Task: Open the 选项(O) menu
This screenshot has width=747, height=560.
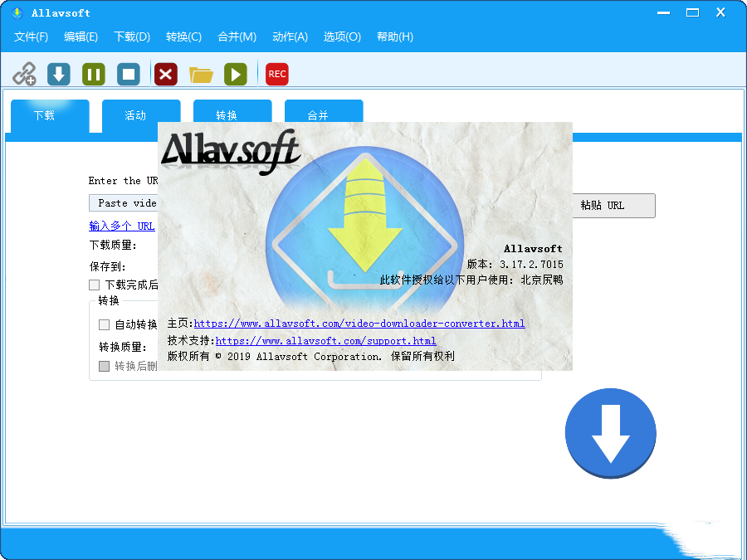Action: [x=342, y=37]
